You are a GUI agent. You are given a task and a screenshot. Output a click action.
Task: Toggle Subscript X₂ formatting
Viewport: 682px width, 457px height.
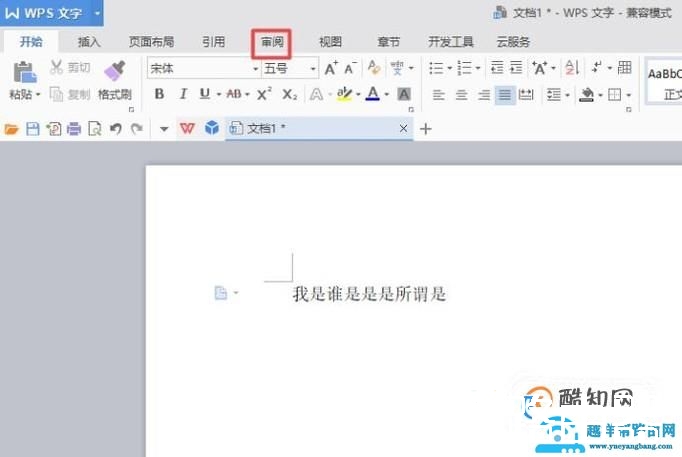click(289, 94)
